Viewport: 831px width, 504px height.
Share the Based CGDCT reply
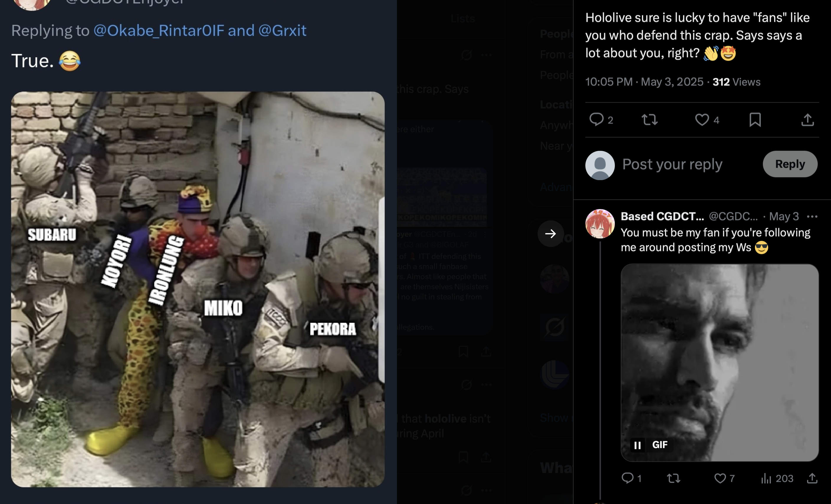(x=812, y=478)
